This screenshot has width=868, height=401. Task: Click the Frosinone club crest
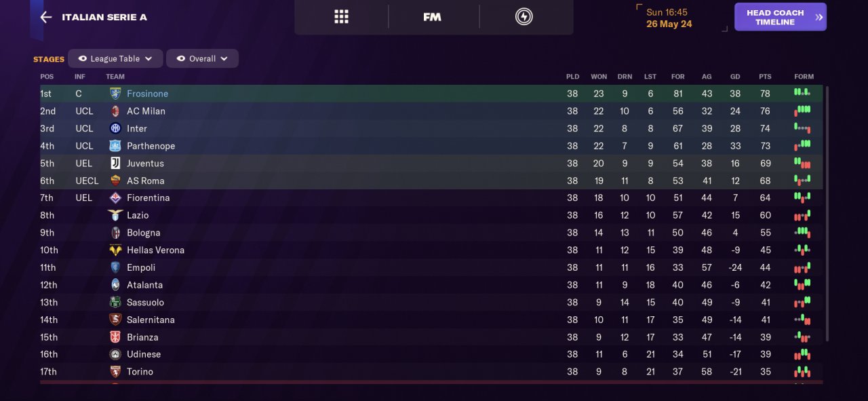[x=115, y=94]
